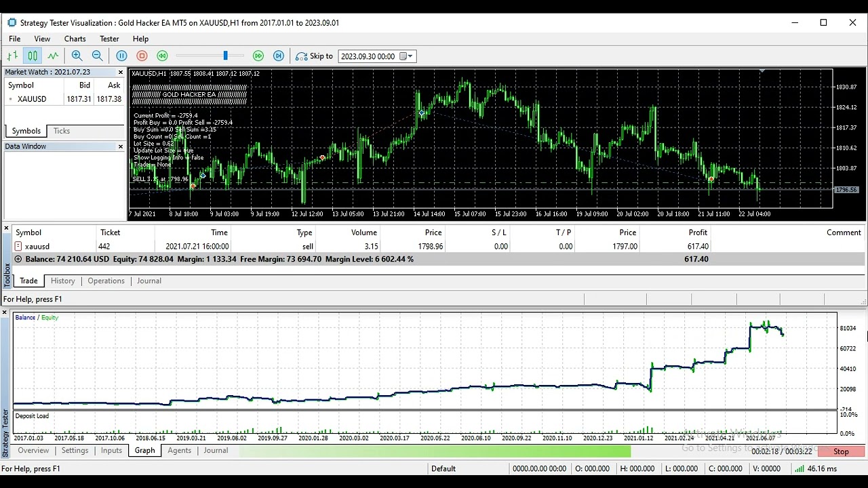Open the View menu
Screen dimensions: 868x488
[x=42, y=39]
